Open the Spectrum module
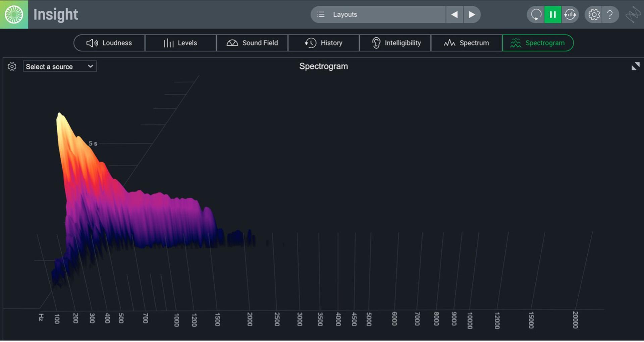 (466, 43)
